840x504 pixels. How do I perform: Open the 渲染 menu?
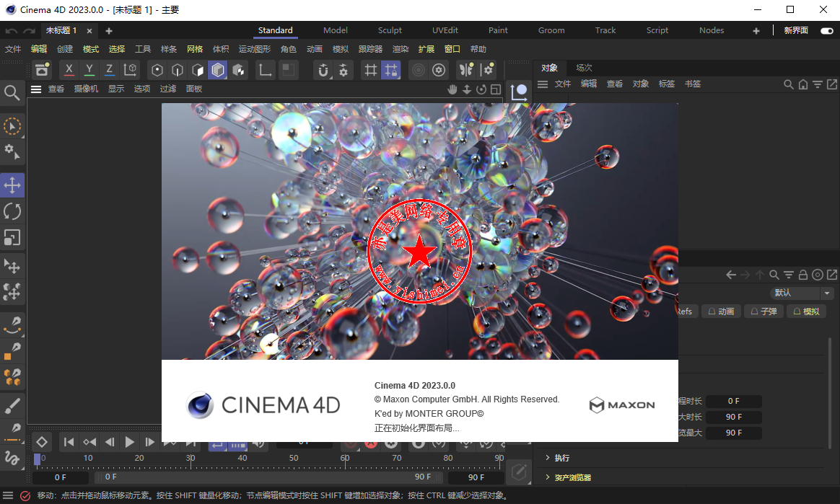401,49
